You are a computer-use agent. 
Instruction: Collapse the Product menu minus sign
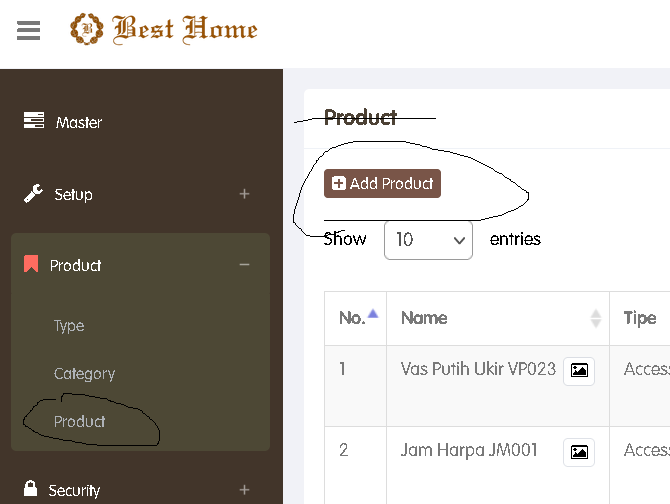pos(244,265)
